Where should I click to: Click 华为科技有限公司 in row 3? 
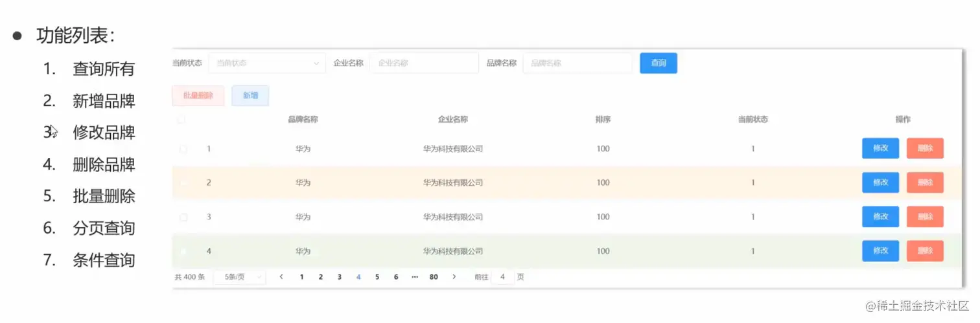(453, 217)
